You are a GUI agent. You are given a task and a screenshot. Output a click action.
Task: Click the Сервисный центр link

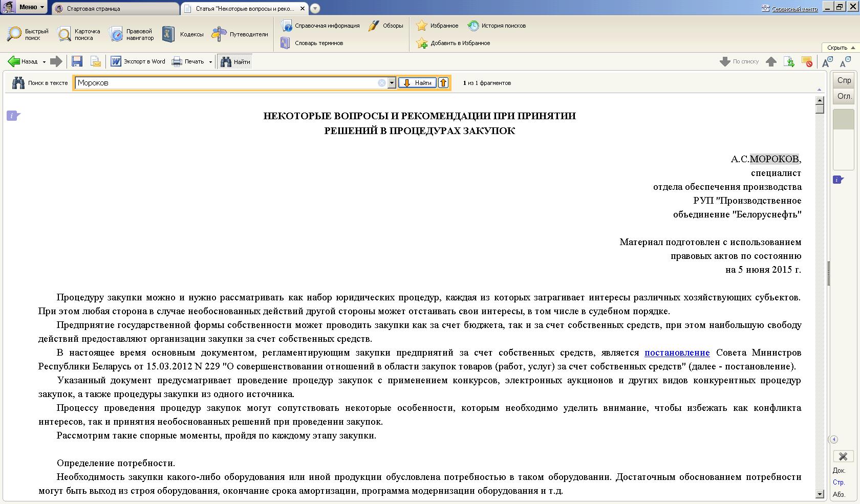point(794,9)
